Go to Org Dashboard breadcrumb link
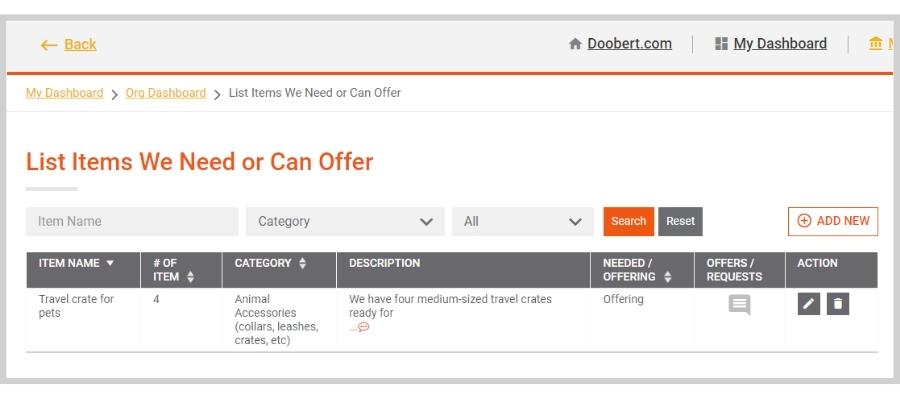The height and width of the screenshot is (400, 900). 166,93
